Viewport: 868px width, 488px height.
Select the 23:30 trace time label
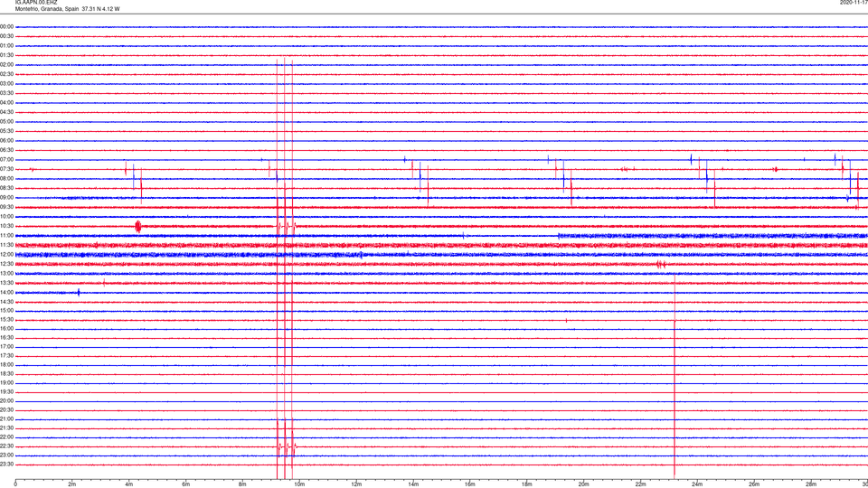click(6, 465)
